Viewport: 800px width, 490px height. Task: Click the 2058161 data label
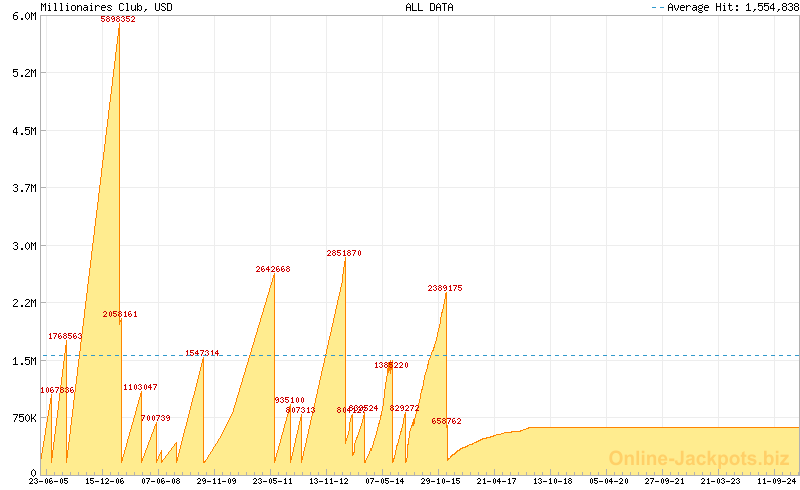(x=120, y=314)
